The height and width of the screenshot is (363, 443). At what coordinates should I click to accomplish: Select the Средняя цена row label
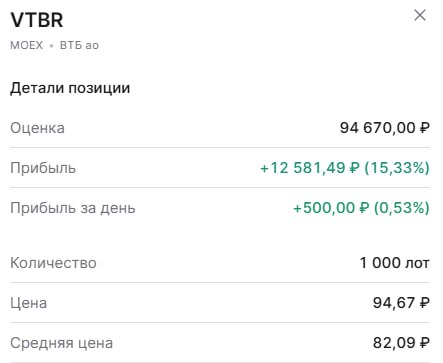62,343
